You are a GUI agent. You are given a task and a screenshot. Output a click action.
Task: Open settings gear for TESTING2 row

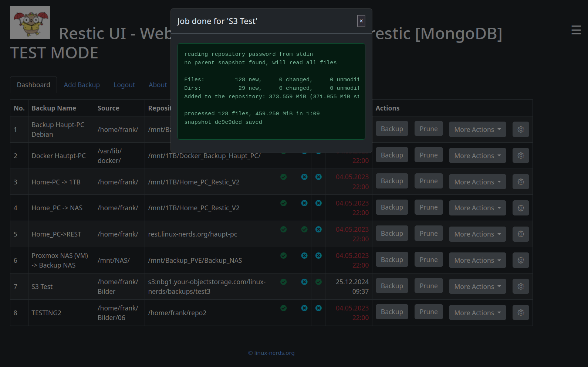point(521,313)
